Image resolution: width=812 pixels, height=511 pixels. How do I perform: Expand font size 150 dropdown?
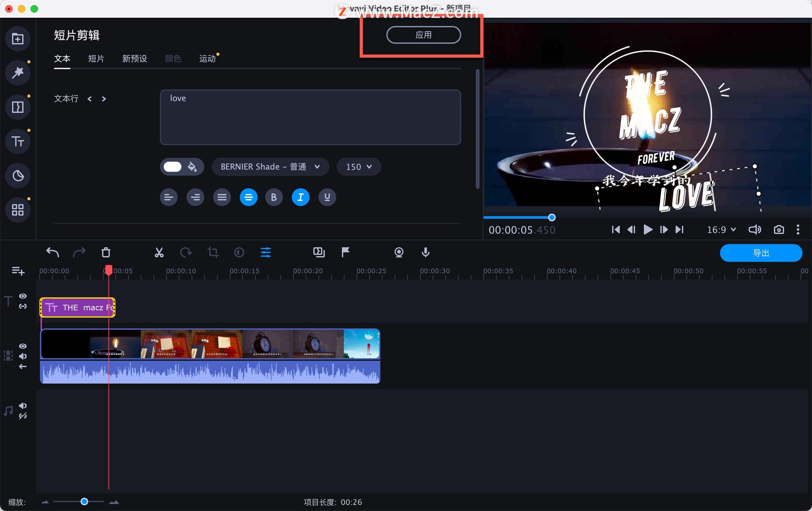(359, 167)
